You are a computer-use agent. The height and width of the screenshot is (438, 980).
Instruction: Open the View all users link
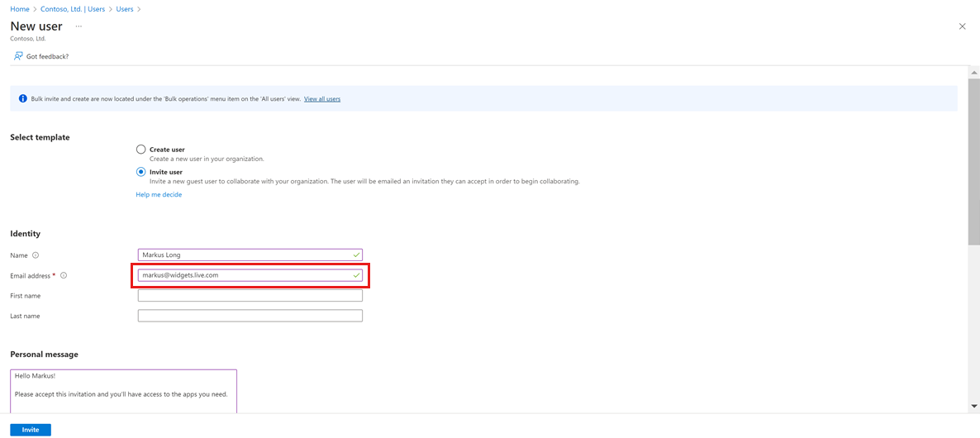point(322,98)
